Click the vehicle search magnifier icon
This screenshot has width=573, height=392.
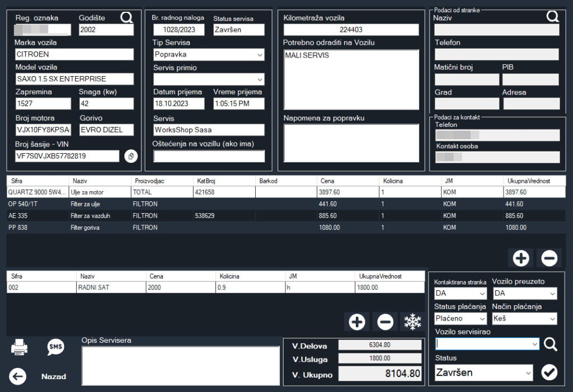[127, 17]
